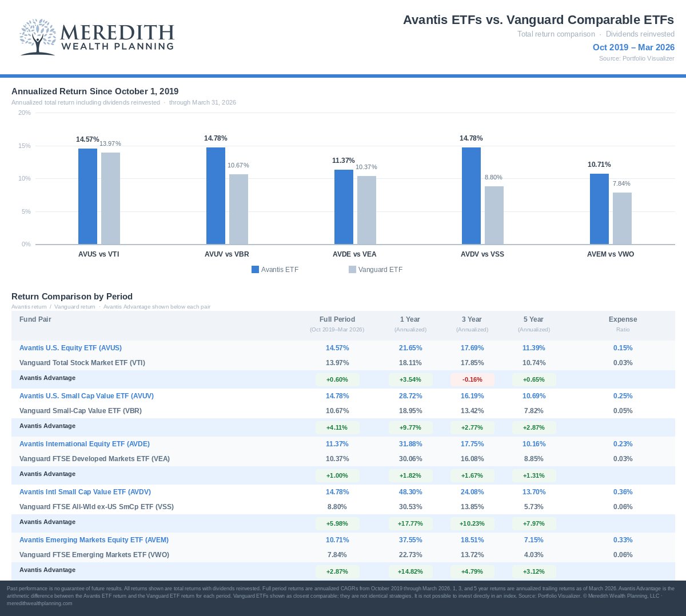Click the +4.79% advantage badge

[x=472, y=571]
